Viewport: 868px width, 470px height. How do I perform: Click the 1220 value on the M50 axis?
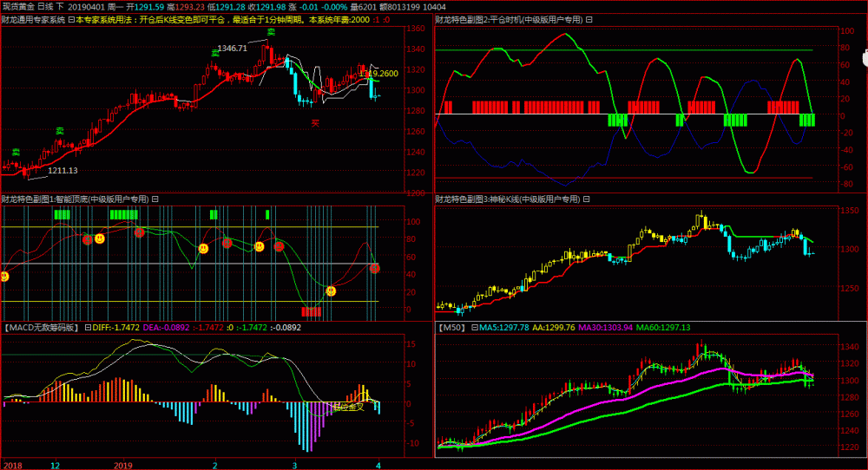(x=850, y=447)
